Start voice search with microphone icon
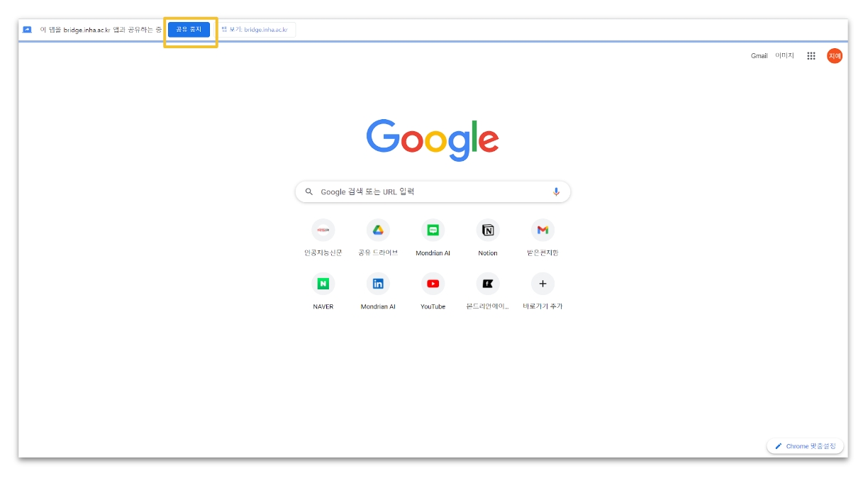This screenshot has height=483, width=868. (556, 192)
